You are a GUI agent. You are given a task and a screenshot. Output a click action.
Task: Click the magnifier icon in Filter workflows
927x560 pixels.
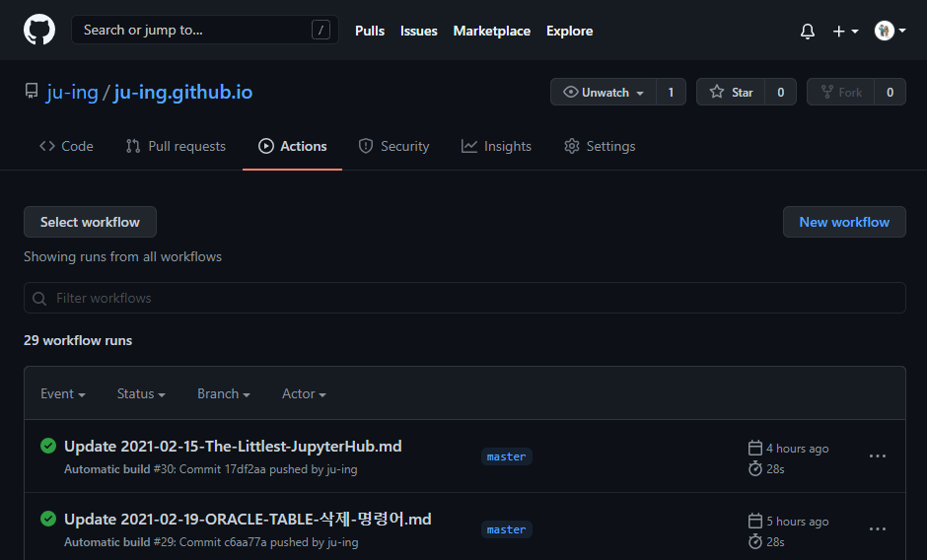[x=39, y=298]
